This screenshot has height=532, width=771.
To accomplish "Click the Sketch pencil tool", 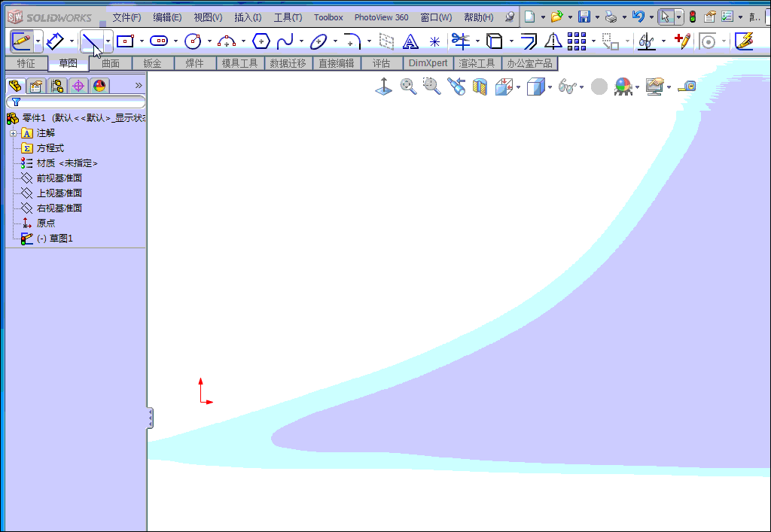I will pyautogui.click(x=21, y=41).
